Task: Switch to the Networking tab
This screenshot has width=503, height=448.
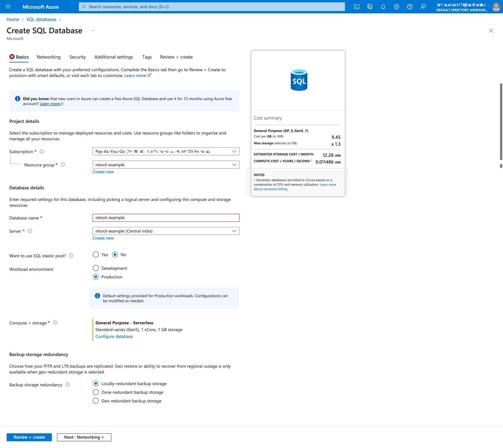Action: [x=49, y=57]
